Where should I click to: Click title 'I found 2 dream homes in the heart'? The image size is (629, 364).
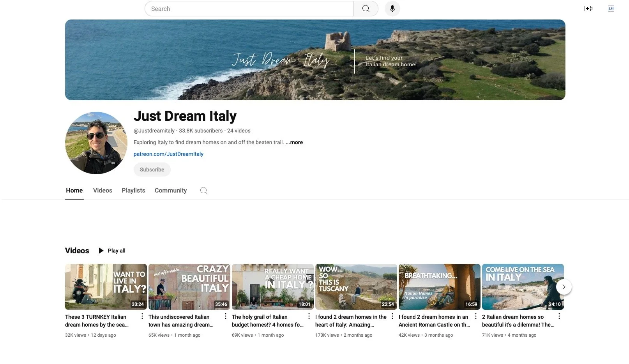pyautogui.click(x=351, y=321)
